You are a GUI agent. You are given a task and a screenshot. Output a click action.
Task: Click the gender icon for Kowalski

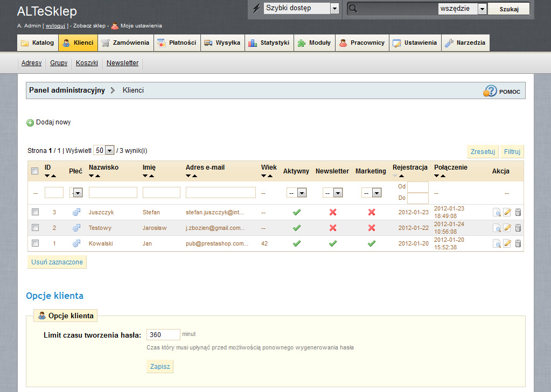tap(76, 243)
